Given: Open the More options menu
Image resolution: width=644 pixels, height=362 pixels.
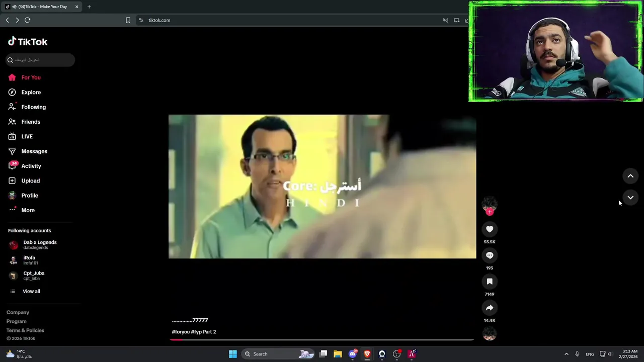Looking at the screenshot, I should (22, 210).
